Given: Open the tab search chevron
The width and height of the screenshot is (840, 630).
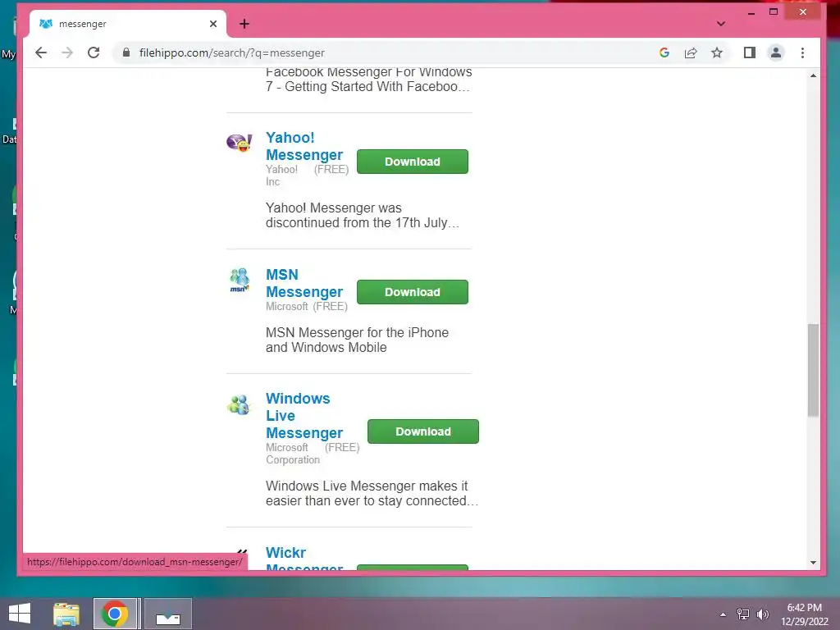Looking at the screenshot, I should (x=721, y=24).
